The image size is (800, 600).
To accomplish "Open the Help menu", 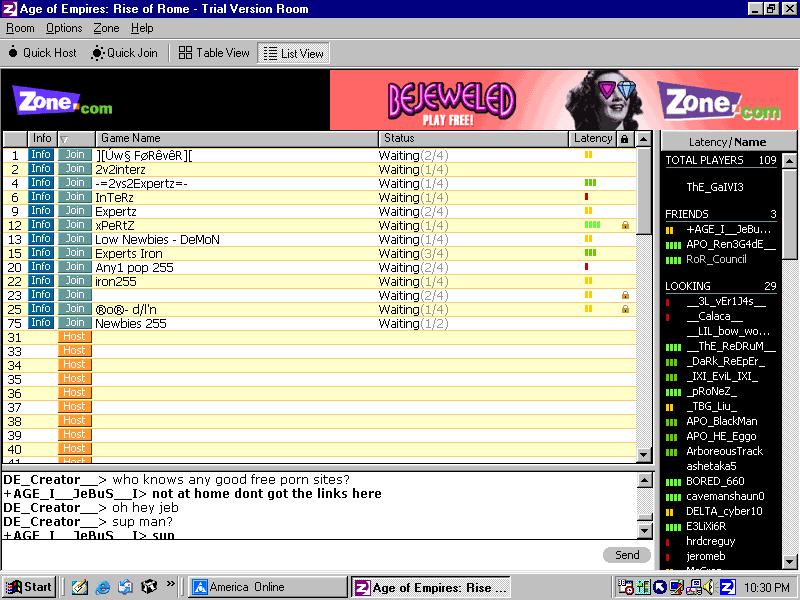I will 142,28.
